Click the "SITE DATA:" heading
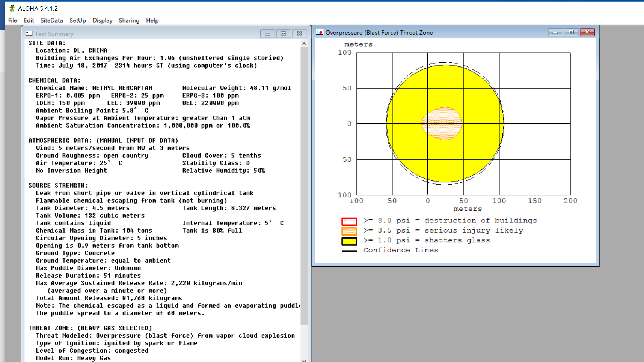 47,43
